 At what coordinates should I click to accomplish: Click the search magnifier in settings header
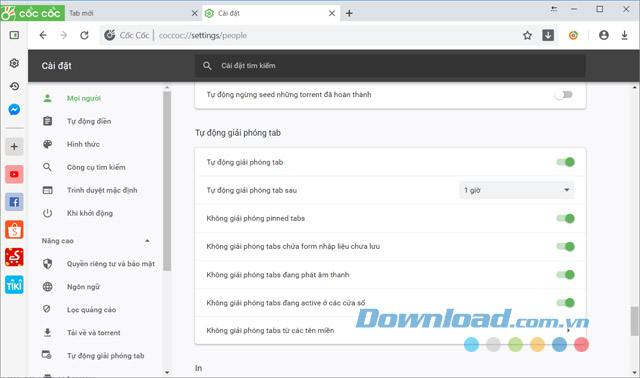207,66
